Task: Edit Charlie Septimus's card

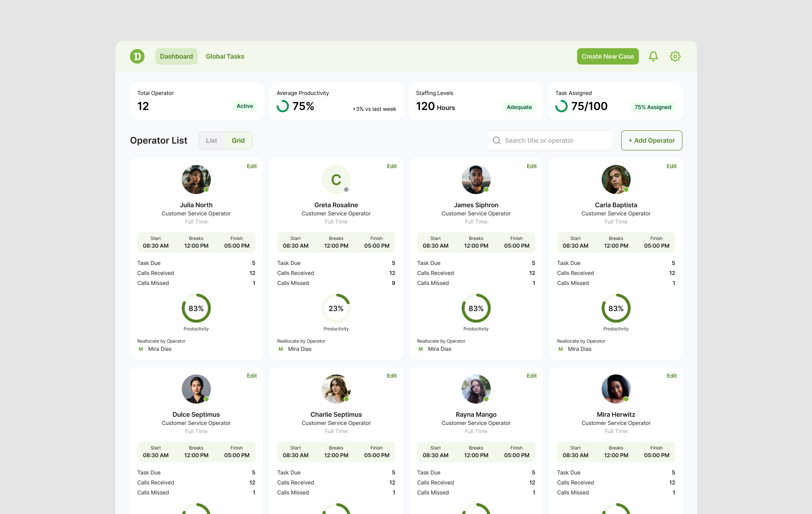Action: (391, 376)
